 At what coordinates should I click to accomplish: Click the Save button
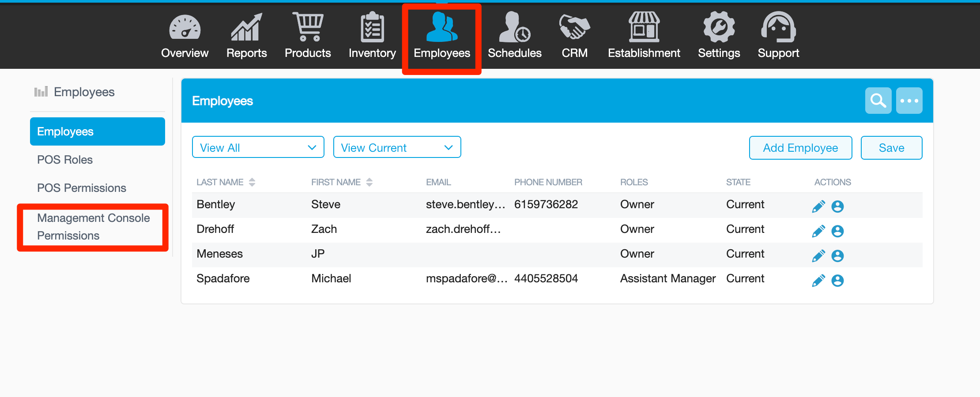coord(891,148)
